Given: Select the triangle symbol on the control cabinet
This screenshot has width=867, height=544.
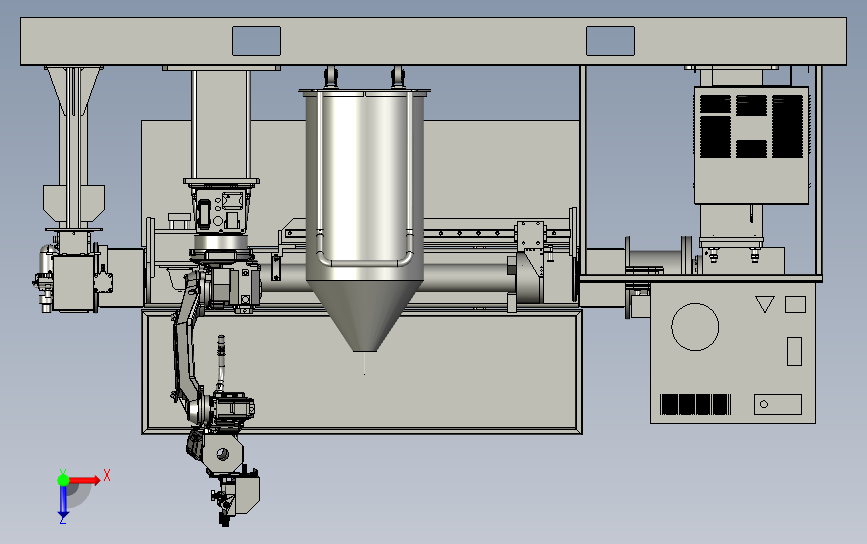Looking at the screenshot, I should coord(765,304).
